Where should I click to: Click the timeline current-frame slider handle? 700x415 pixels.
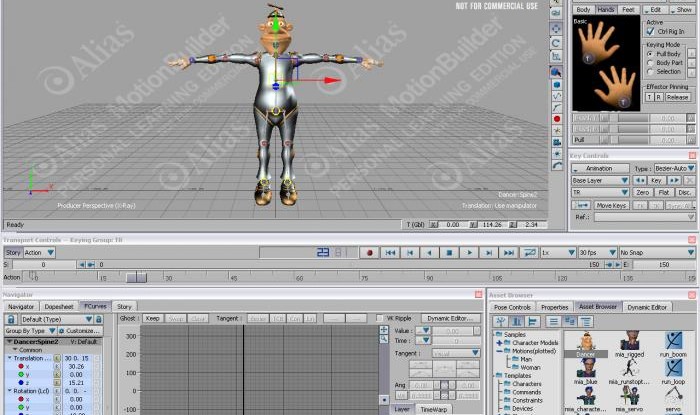point(136,278)
